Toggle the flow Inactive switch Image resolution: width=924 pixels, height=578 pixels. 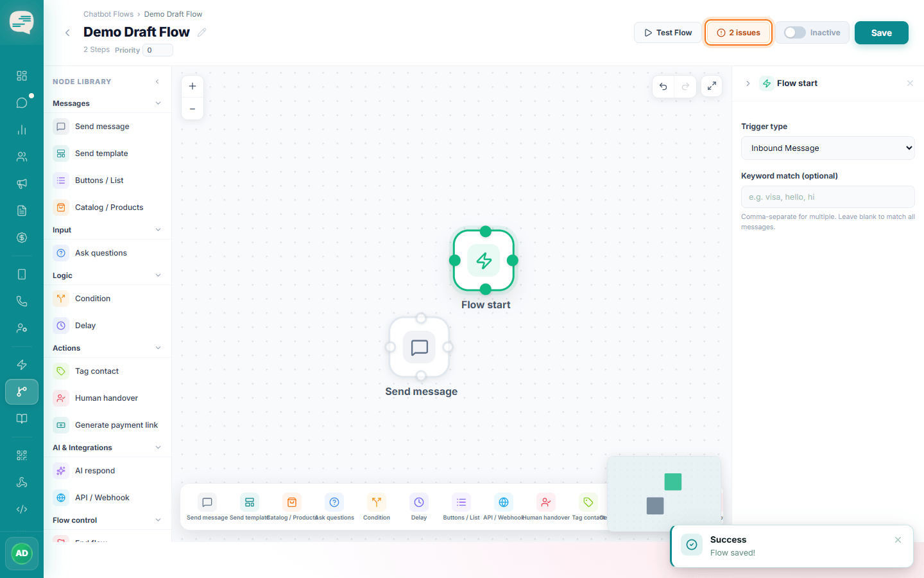point(795,33)
